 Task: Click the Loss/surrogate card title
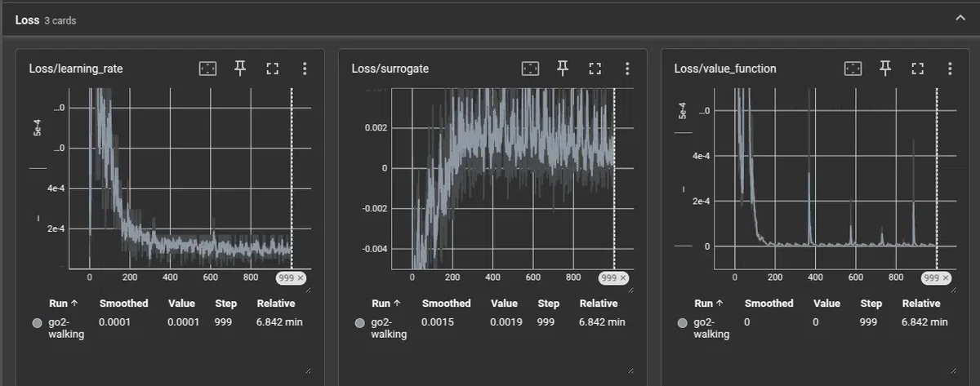tap(390, 69)
